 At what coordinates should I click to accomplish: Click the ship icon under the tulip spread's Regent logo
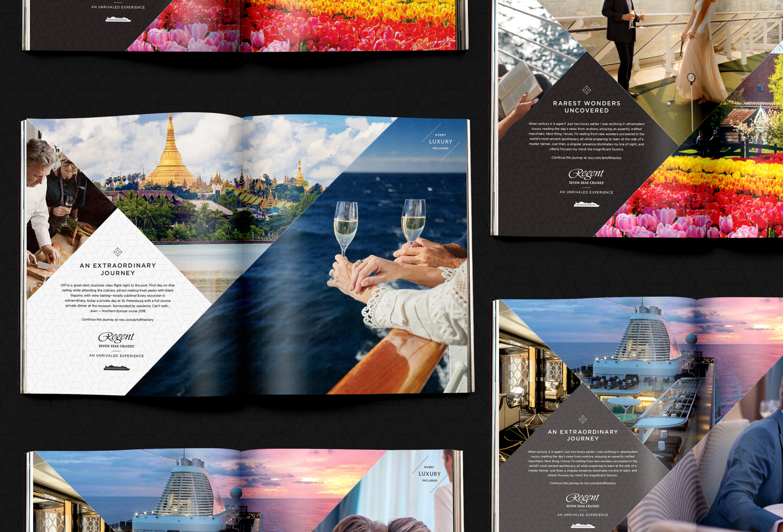pyautogui.click(x=586, y=204)
